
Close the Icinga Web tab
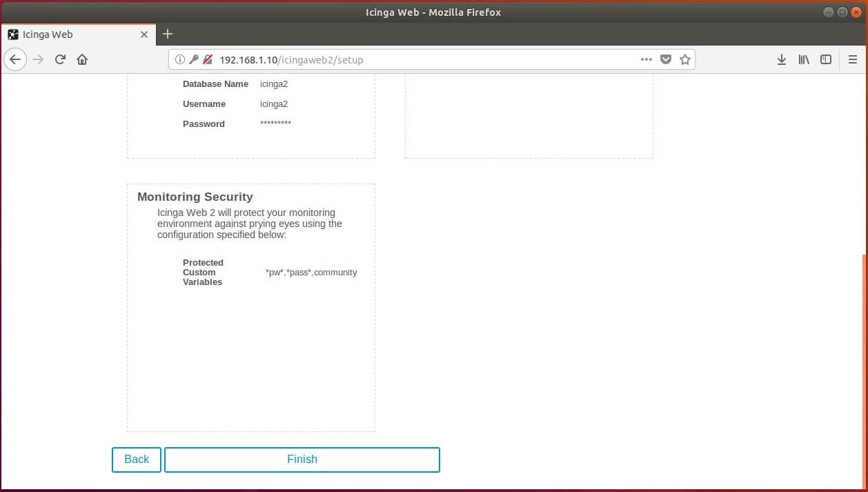pos(144,35)
